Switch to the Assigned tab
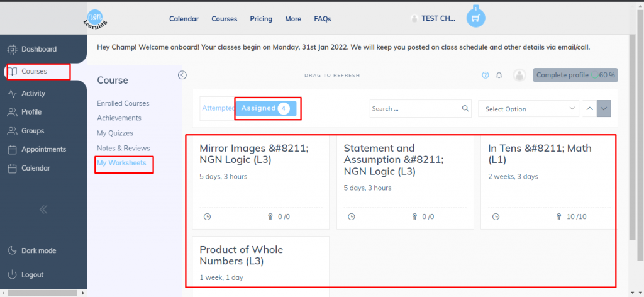Viewport: 644px width, 297px height. click(265, 108)
